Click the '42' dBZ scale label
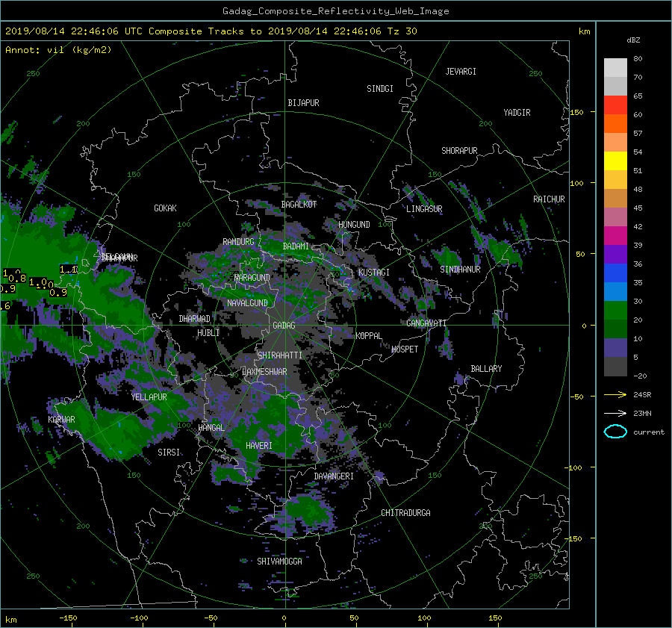Image resolution: width=672 pixels, height=628 pixels. (x=638, y=227)
